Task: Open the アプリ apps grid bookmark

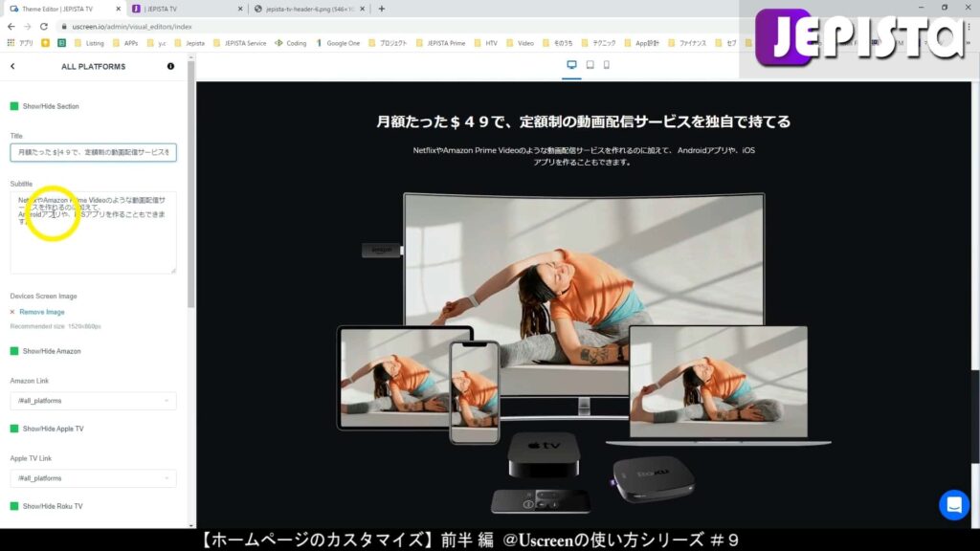Action: click(x=20, y=43)
